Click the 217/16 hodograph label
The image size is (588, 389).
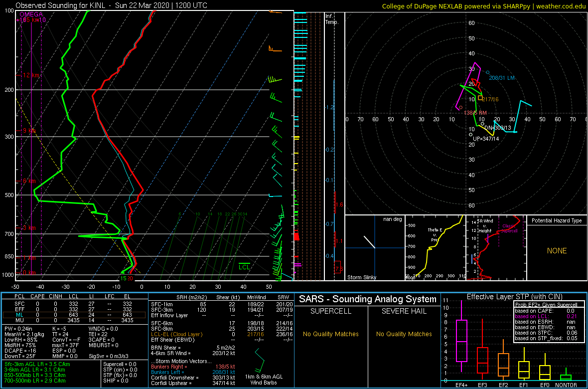click(x=491, y=99)
